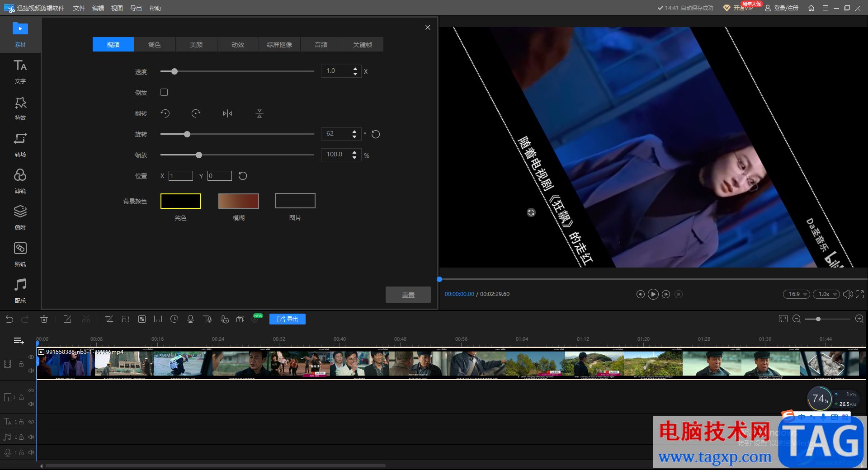Open the 1.0x playback speed dropdown

coord(827,294)
